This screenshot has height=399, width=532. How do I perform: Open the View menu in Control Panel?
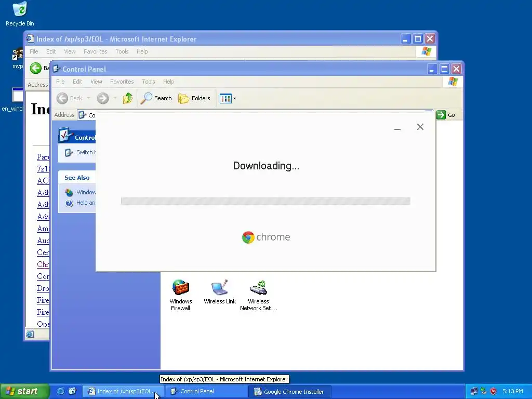pos(96,82)
